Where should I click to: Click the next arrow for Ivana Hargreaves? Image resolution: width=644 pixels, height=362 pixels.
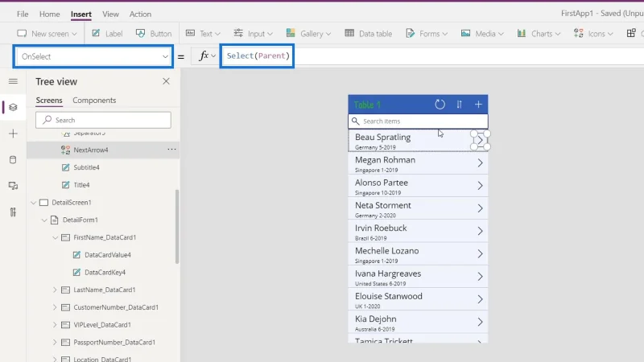tap(480, 277)
